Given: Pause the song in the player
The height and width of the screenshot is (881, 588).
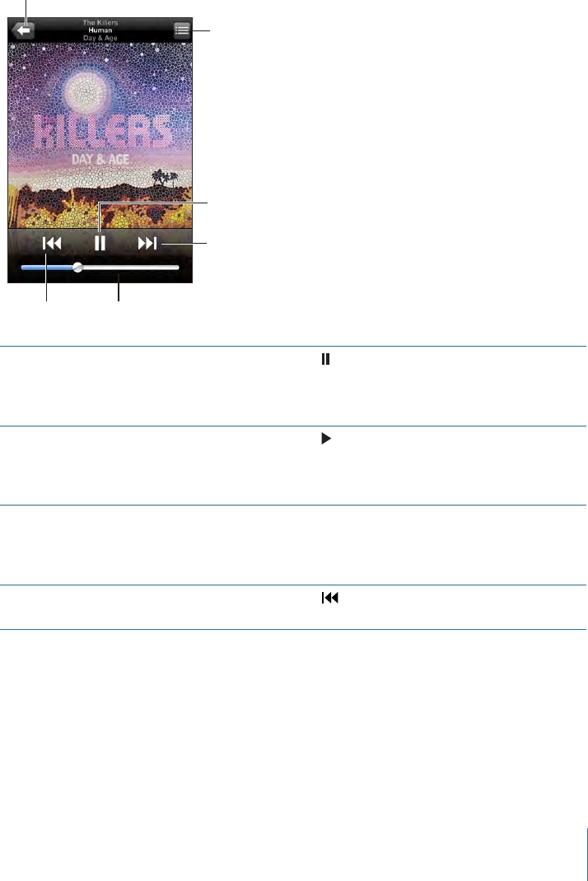Looking at the screenshot, I should pyautogui.click(x=100, y=243).
